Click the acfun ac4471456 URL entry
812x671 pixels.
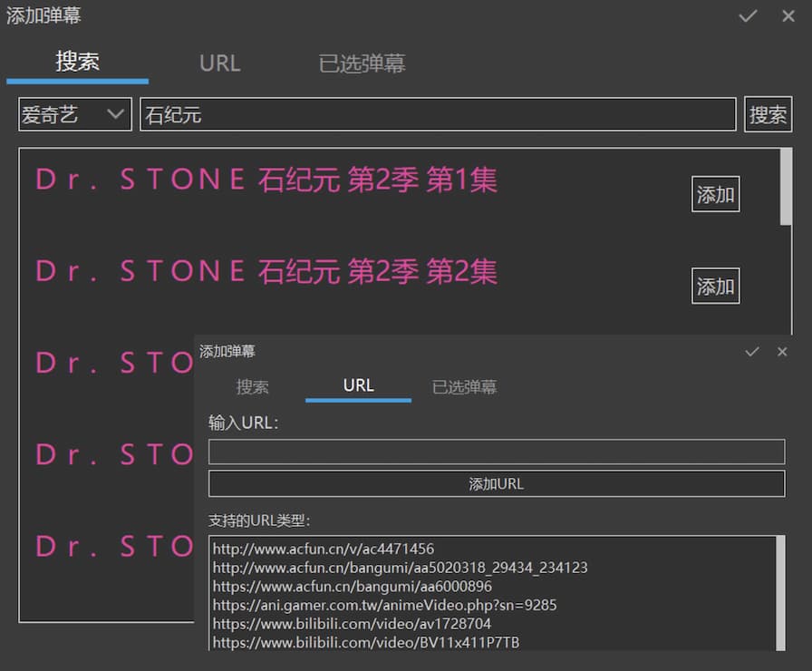(322, 548)
